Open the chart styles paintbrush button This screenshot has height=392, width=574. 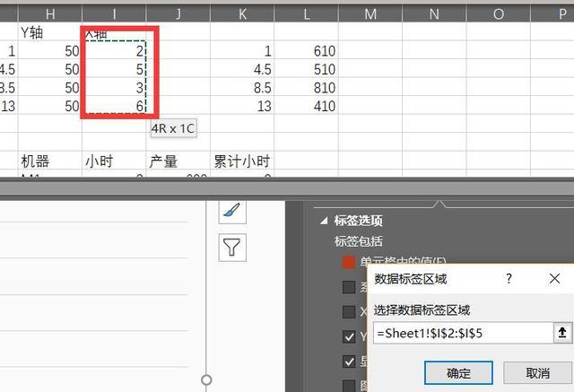232,212
